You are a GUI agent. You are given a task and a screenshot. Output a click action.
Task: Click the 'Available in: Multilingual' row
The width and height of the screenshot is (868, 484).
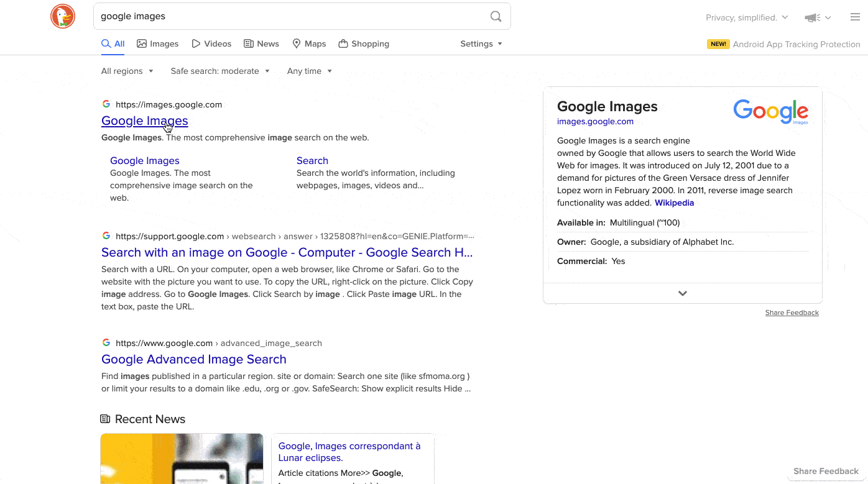[x=683, y=222]
